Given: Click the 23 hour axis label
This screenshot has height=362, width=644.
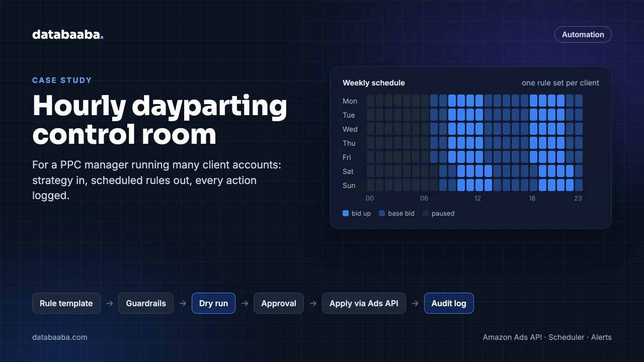Looking at the screenshot, I should click(x=578, y=198).
